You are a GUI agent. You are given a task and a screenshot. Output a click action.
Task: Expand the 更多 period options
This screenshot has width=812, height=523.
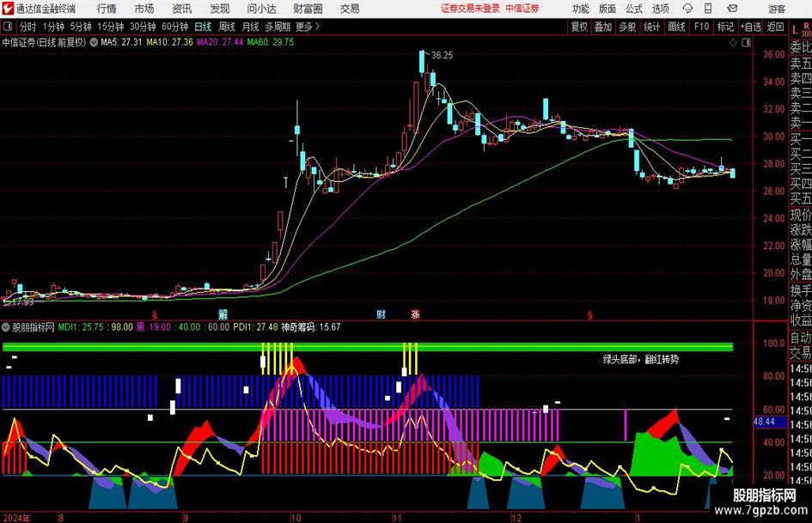point(308,27)
